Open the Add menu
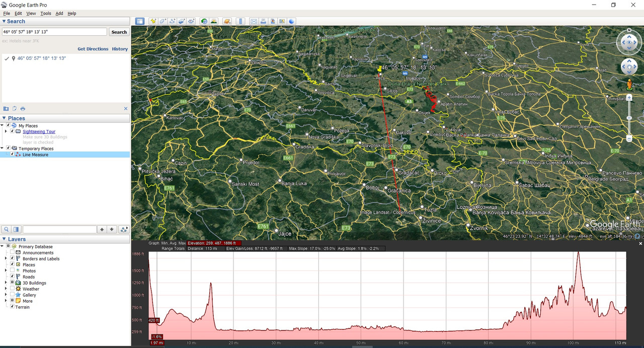 59,14
